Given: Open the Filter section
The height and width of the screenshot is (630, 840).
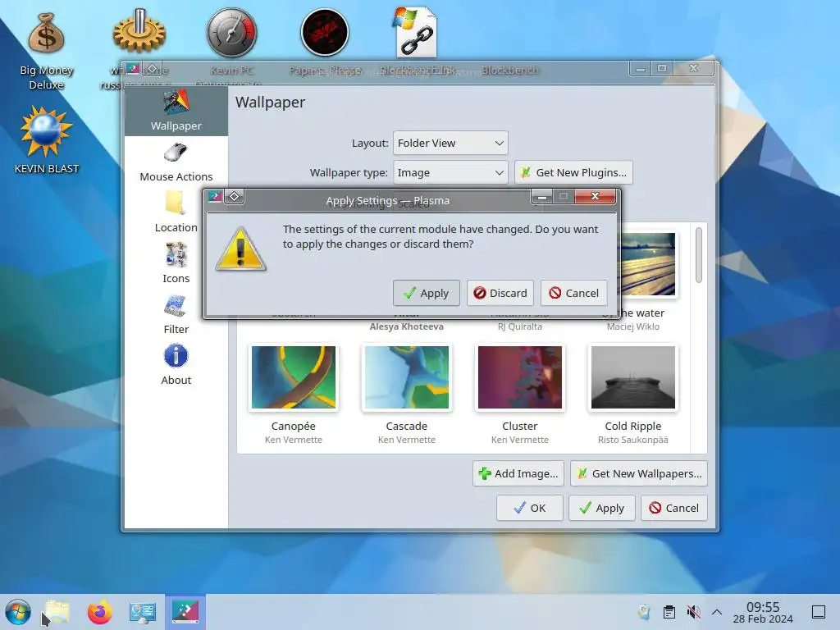Looking at the screenshot, I should tap(176, 314).
